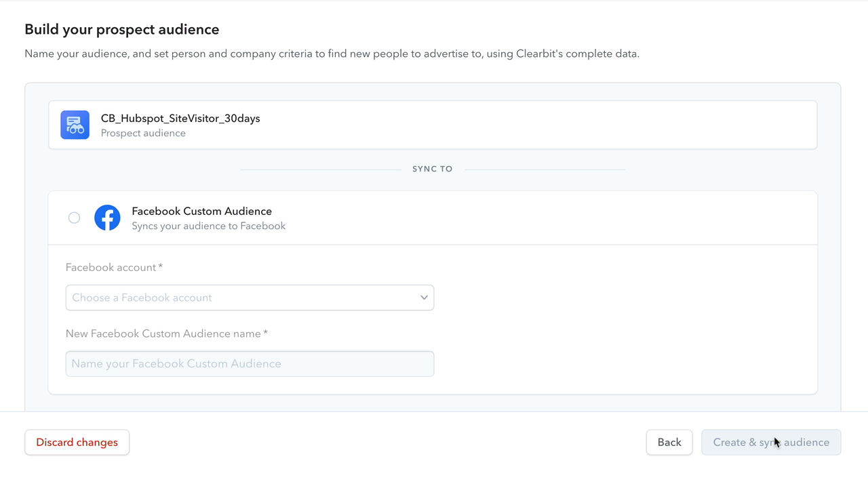This screenshot has width=868, height=488.
Task: Click the blue prospect audience binoculars icon
Action: (x=75, y=125)
